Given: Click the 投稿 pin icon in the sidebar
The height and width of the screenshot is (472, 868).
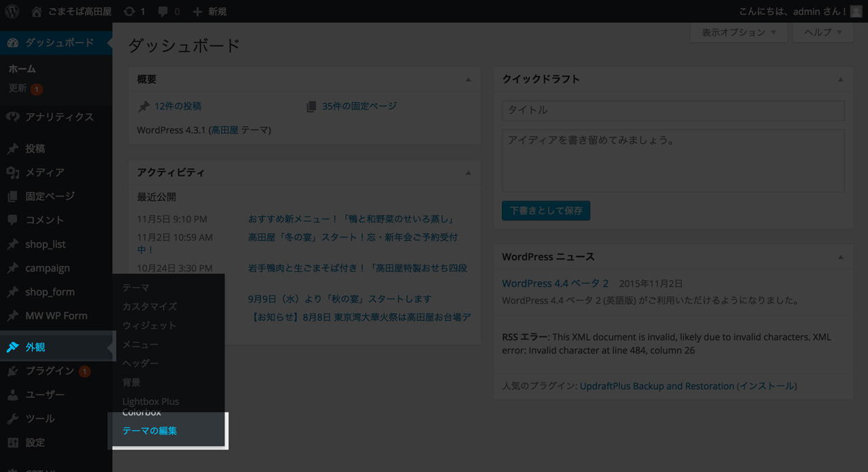Looking at the screenshot, I should point(13,149).
